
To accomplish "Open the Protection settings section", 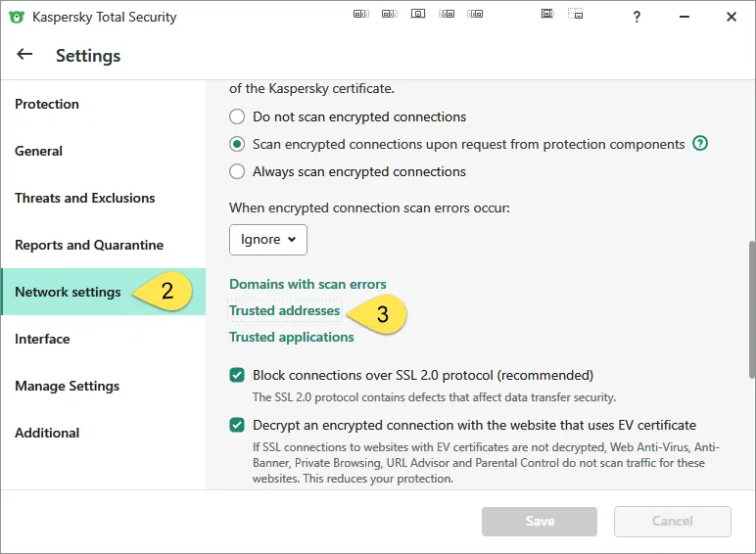I will 47,104.
